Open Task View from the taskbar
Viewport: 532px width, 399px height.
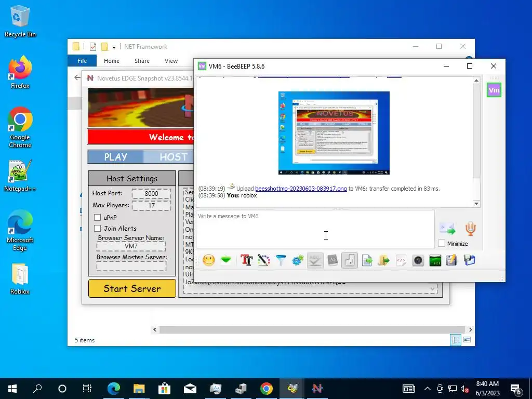[x=87, y=389]
